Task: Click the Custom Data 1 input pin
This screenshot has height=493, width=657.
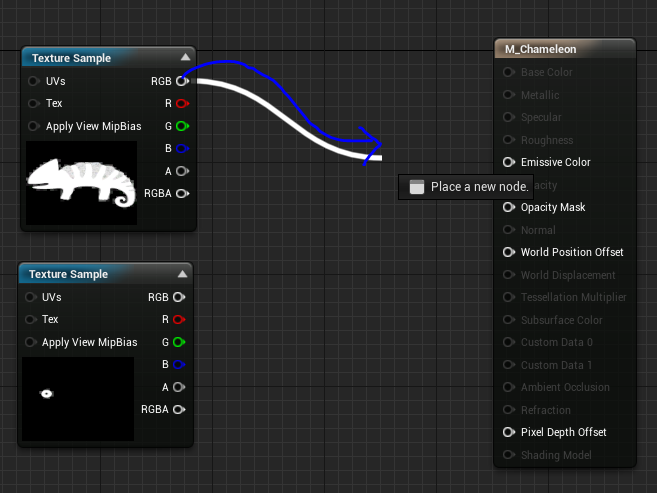Action: pos(509,365)
